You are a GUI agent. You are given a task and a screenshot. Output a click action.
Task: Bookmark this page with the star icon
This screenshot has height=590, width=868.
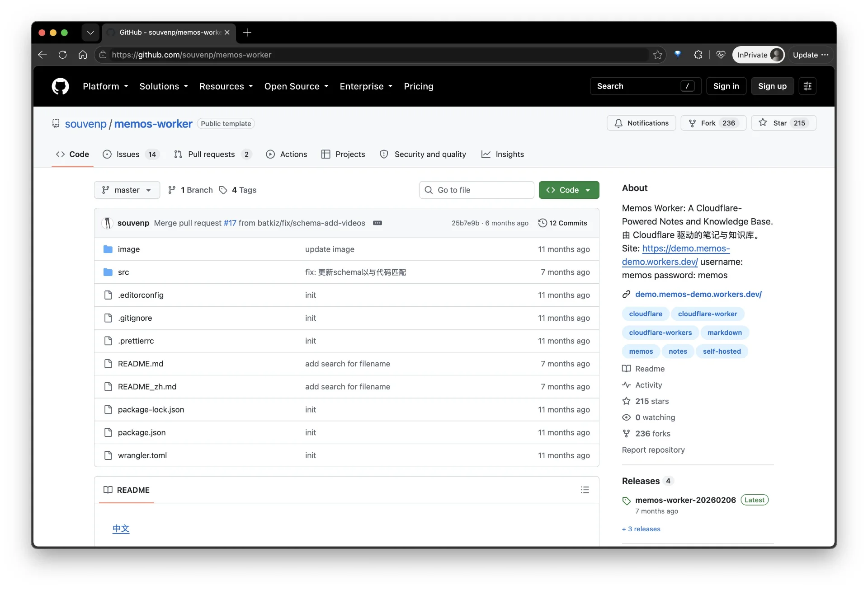tap(658, 55)
